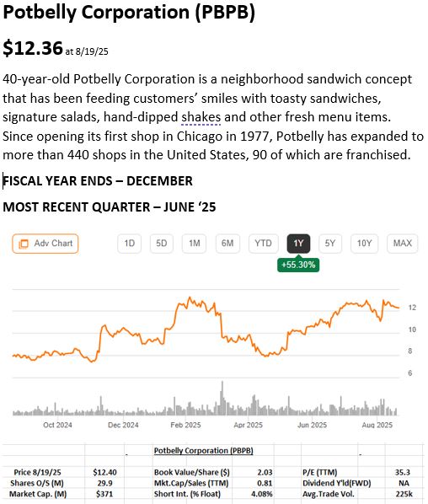Select the P/E (TTM) value 35.3 cell
The width and height of the screenshot is (428, 504).
[x=403, y=472]
